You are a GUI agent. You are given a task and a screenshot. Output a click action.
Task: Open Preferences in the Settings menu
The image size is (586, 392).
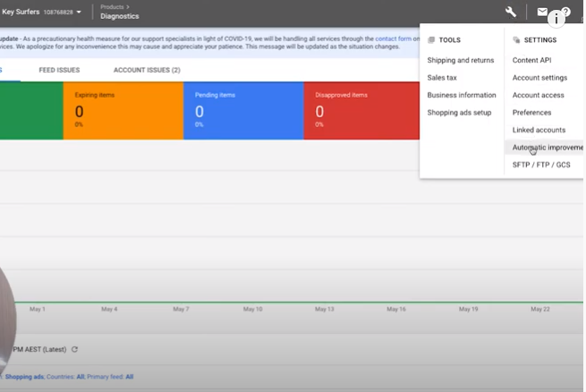[531, 113]
